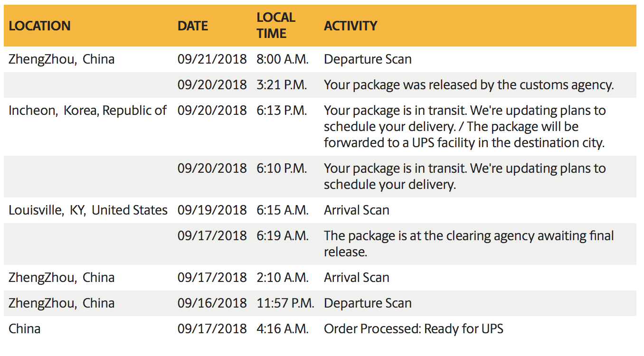Screen dimensions: 644x356
Task: Select Incheon, Korea, Republic of location
Action: pyautogui.click(x=87, y=111)
